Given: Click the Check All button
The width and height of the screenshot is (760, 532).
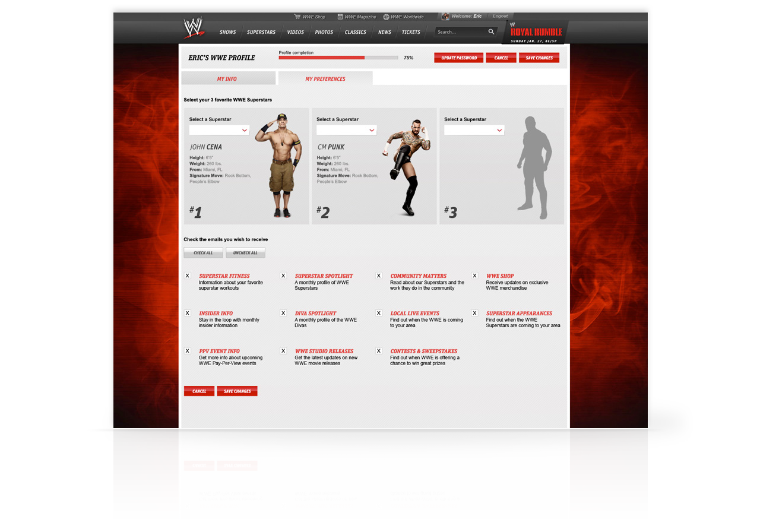Looking at the screenshot, I should coord(203,253).
